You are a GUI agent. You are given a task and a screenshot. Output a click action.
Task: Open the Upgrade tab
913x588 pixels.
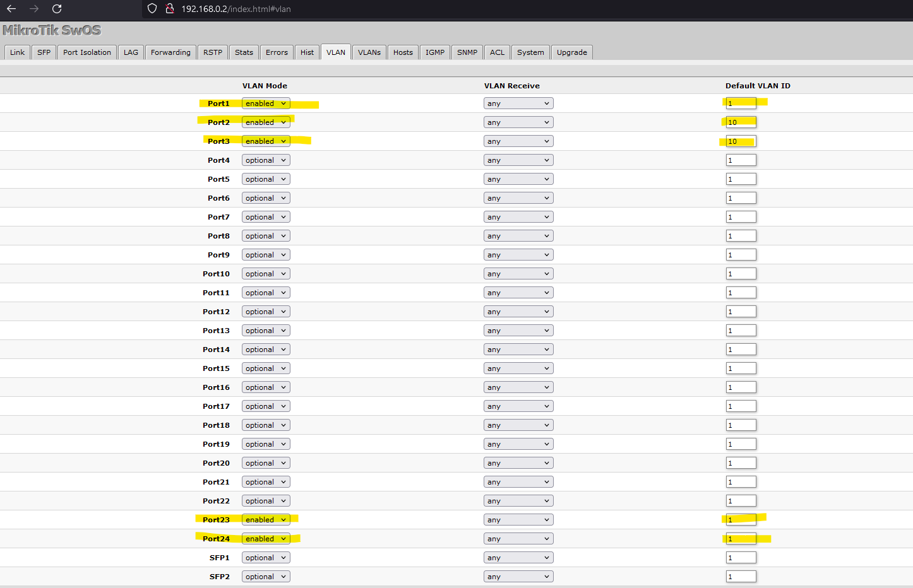click(x=572, y=52)
